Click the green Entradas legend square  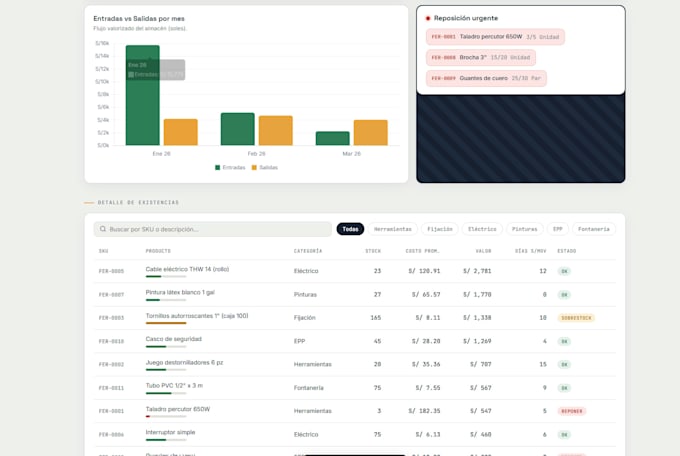pyautogui.click(x=218, y=167)
